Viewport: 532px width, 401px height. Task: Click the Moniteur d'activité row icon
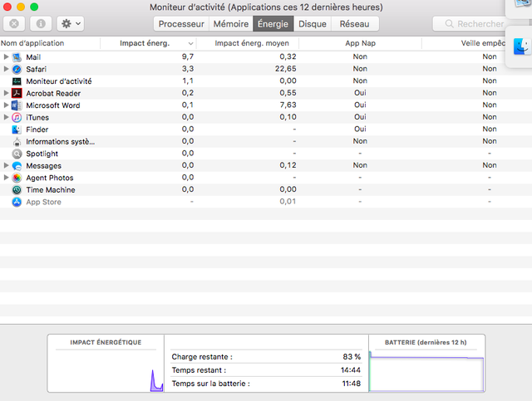click(17, 81)
